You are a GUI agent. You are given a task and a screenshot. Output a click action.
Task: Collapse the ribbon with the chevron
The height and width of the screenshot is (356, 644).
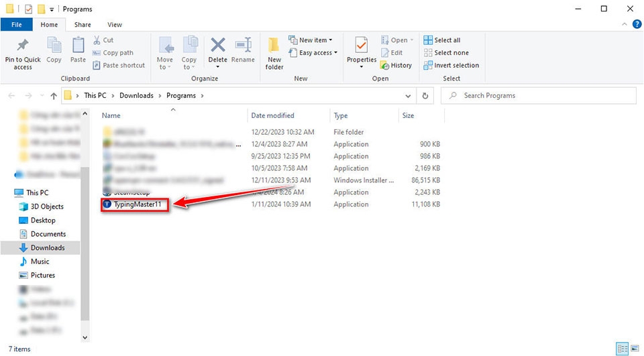click(x=625, y=24)
